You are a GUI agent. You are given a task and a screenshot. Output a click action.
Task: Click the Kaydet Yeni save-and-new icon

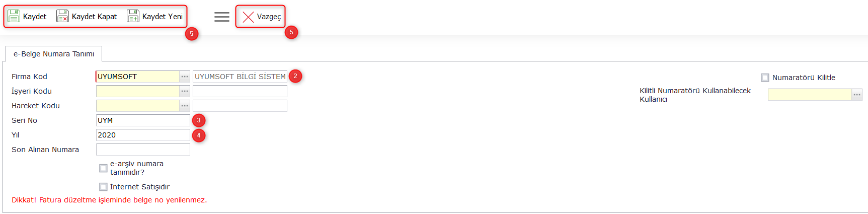[133, 16]
